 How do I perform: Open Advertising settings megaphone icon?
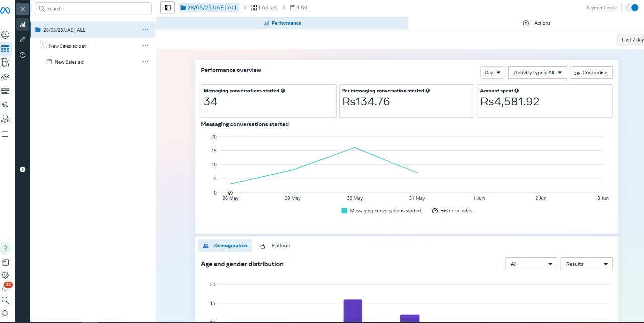pyautogui.click(x=5, y=105)
